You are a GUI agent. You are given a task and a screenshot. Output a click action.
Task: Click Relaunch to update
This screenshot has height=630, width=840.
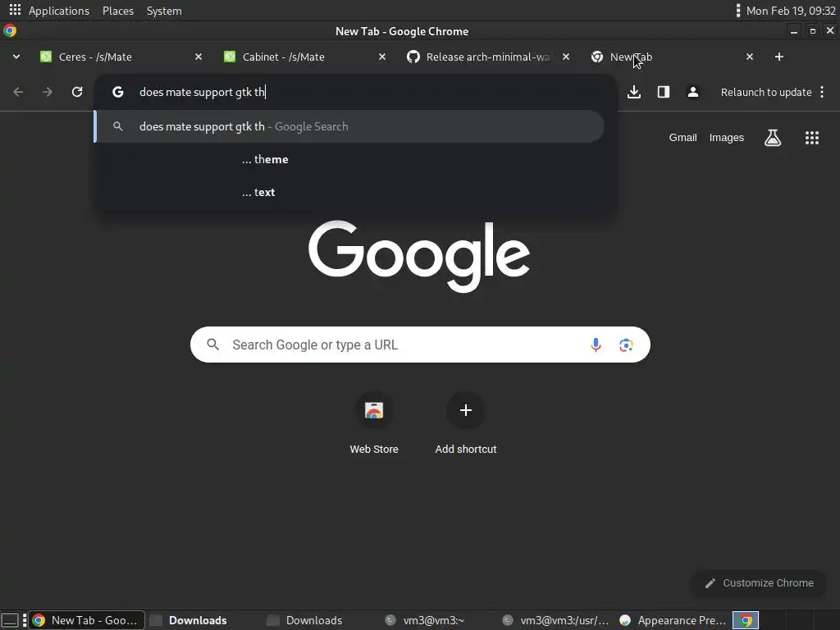coord(766,92)
